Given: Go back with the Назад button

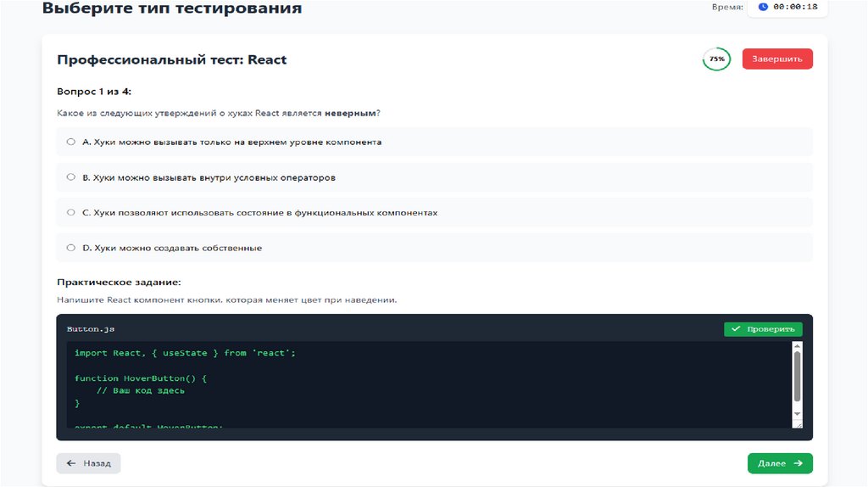Looking at the screenshot, I should (x=88, y=463).
